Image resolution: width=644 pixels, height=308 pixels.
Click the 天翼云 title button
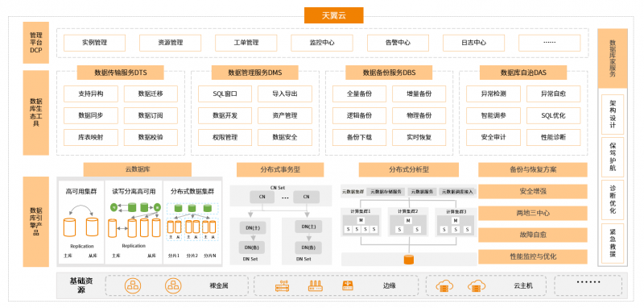pyautogui.click(x=333, y=15)
